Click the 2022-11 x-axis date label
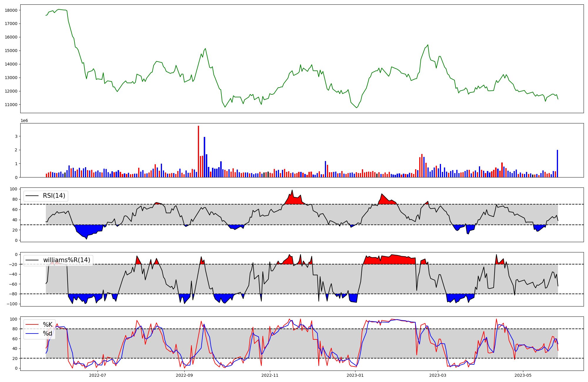This screenshot has width=588, height=382. tap(270, 375)
